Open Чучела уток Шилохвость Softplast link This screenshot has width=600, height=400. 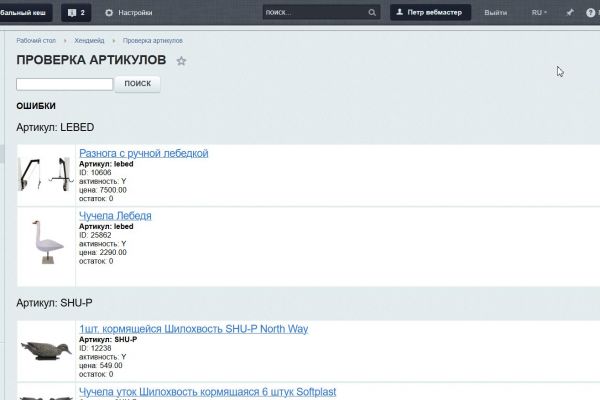coord(207,392)
